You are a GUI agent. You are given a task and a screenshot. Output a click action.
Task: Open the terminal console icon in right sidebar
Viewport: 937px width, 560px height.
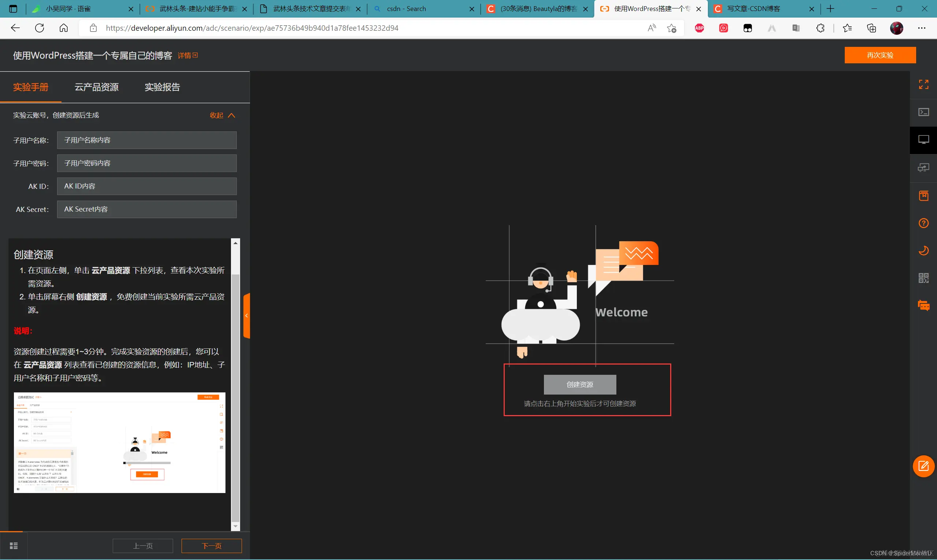click(923, 112)
